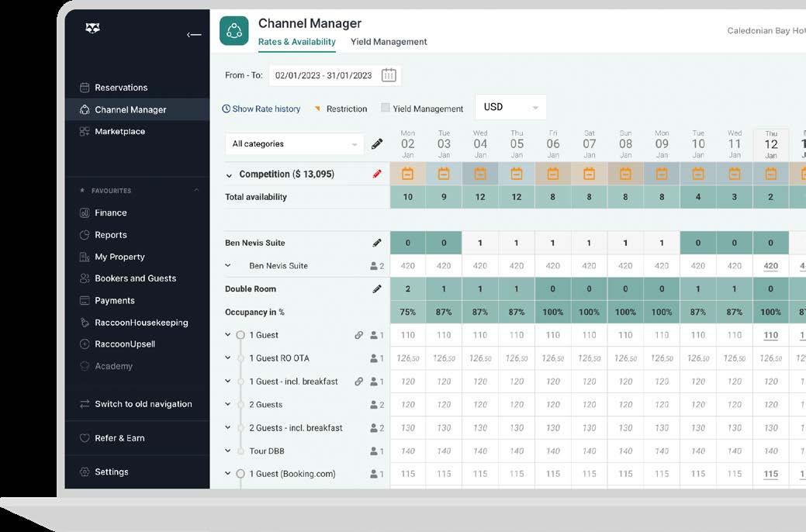Click the From - To date range field
This screenshot has width=806, height=532.
click(334, 75)
